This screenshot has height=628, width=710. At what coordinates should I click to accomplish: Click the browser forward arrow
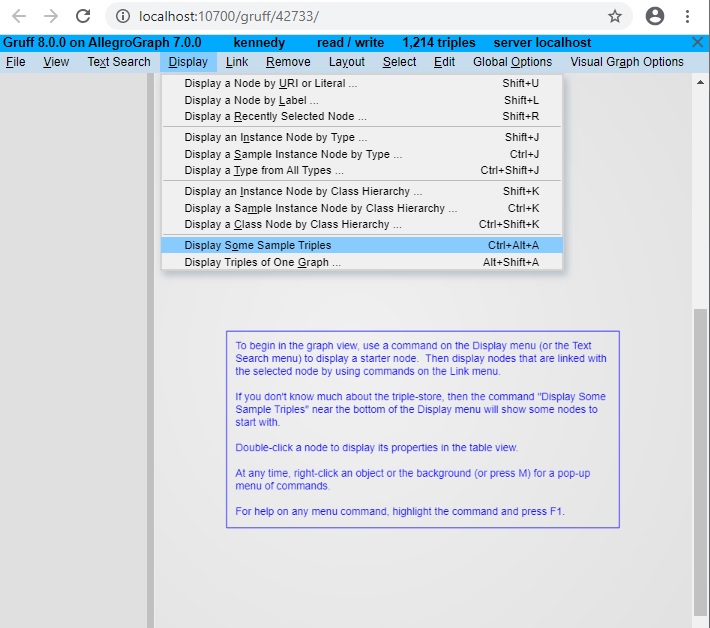(51, 16)
